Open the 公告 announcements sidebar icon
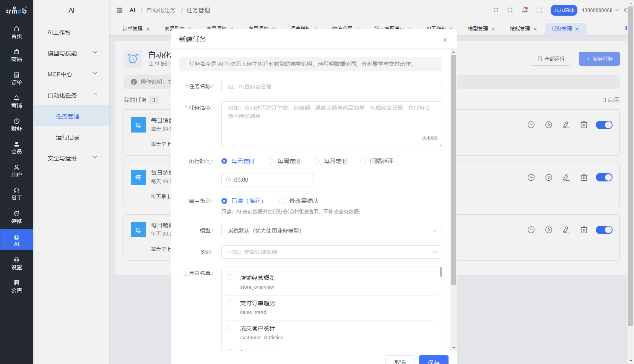Screen dimensions: 634x364 click(16, 286)
